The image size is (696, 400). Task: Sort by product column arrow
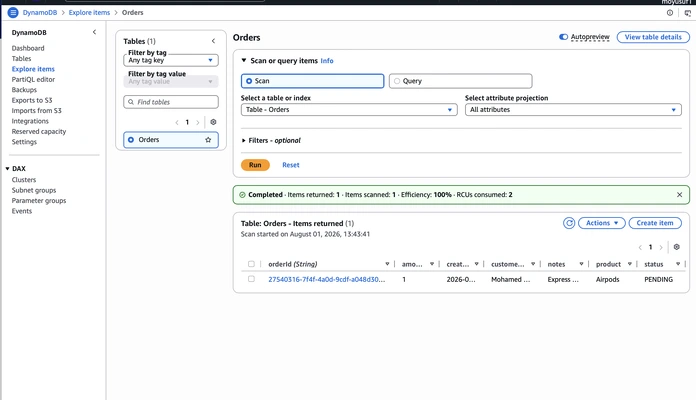click(x=629, y=264)
